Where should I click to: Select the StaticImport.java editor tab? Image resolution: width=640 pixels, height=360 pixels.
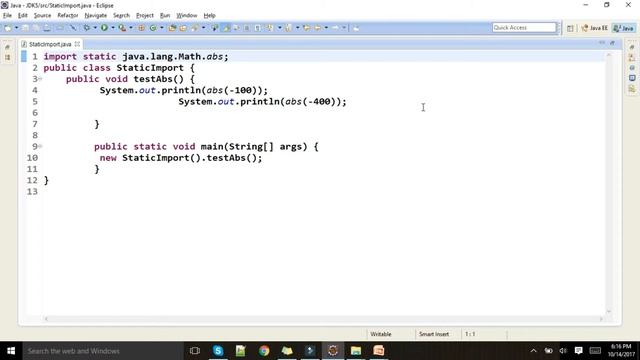click(50, 44)
